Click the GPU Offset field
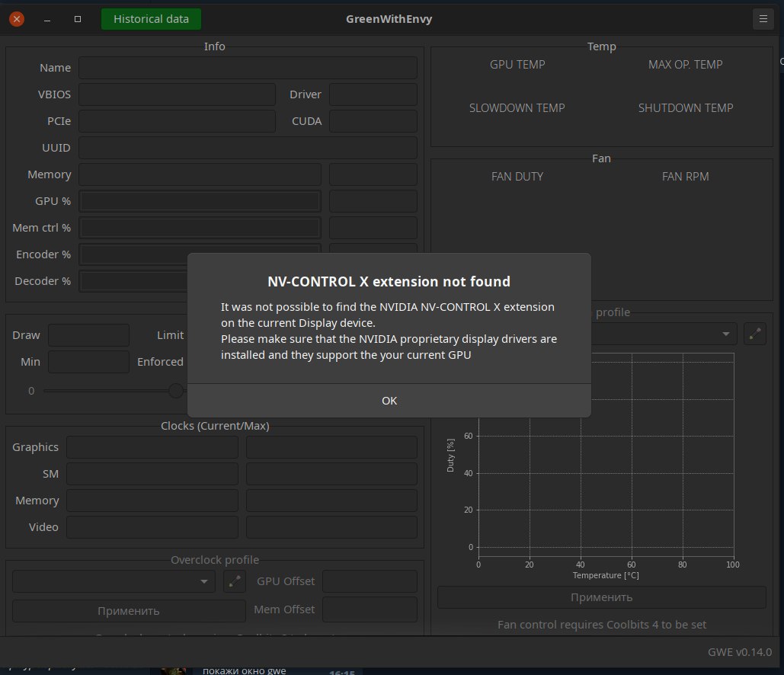 pos(370,581)
